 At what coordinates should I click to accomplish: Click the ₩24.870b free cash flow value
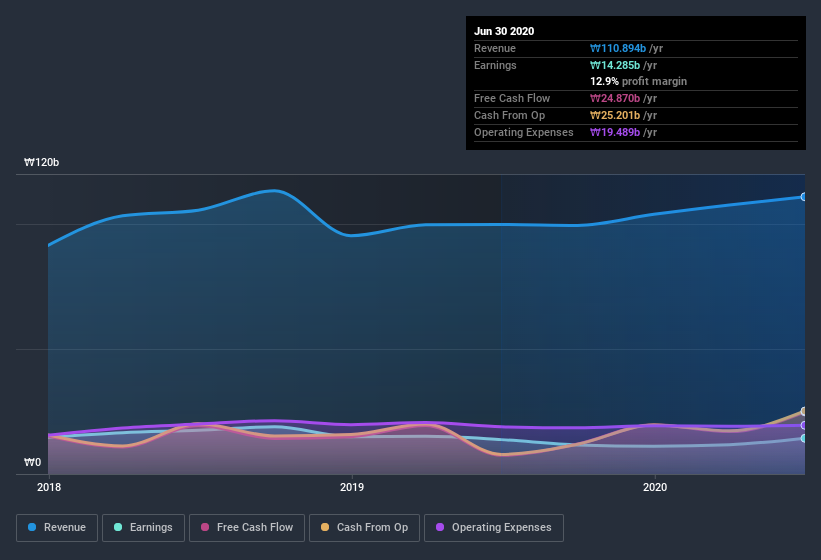pos(615,98)
